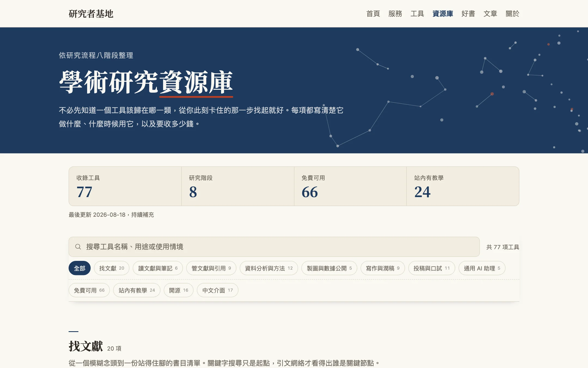Visit the 文章 nav section
588x368 pixels.
coord(490,14)
